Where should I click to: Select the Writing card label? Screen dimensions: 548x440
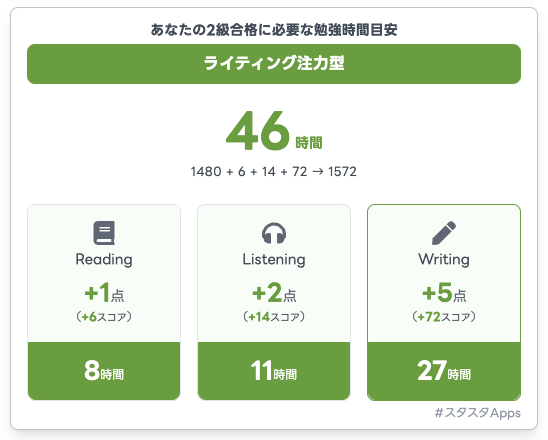[444, 260]
